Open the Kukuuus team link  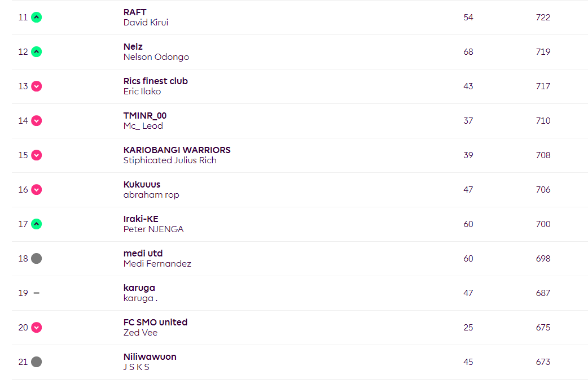[142, 184]
